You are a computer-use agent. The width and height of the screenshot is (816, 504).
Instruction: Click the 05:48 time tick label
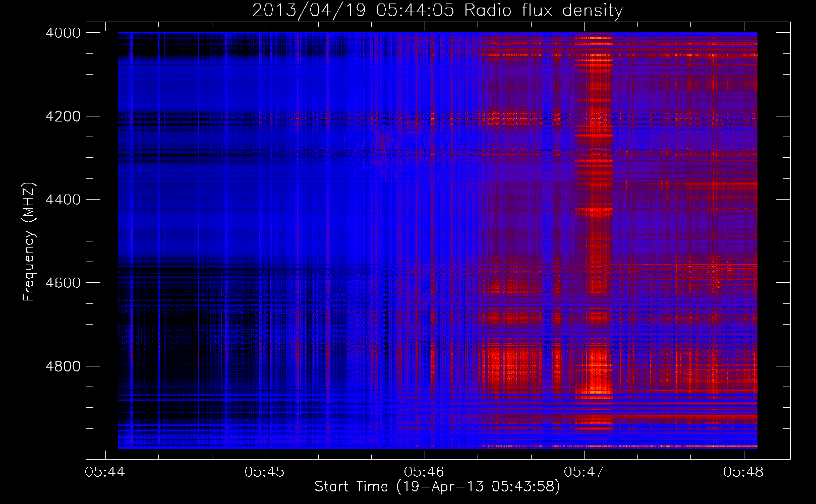(743, 472)
